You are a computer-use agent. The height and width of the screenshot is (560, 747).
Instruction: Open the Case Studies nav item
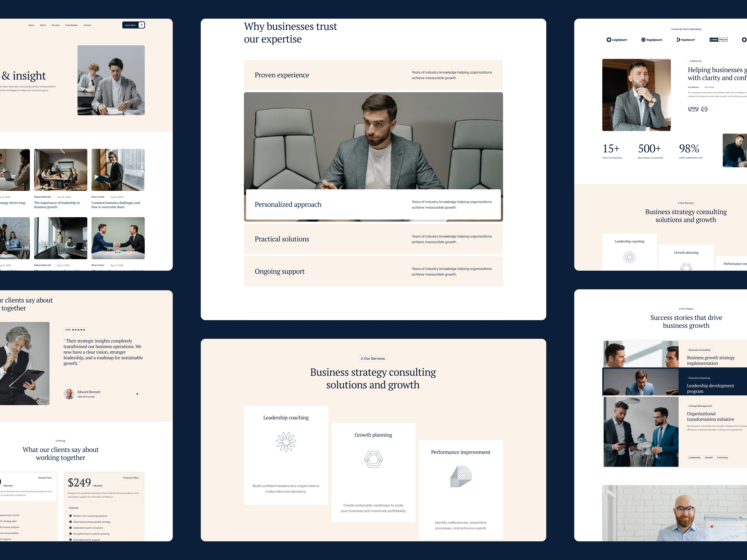72,25
